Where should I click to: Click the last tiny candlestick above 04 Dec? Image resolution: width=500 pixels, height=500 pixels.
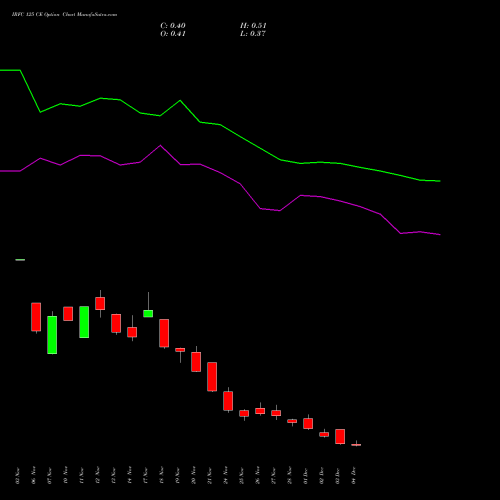point(356,445)
